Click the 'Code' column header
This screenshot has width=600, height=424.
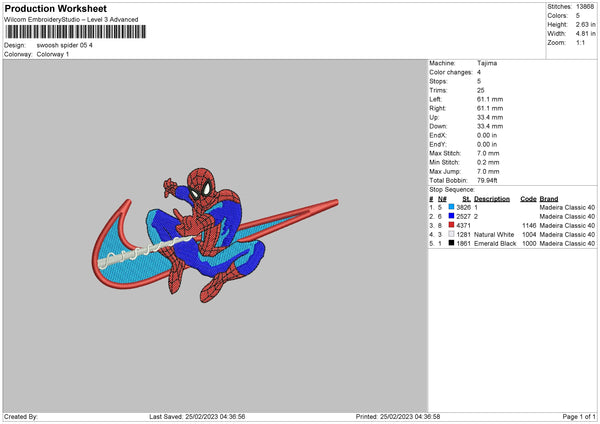point(528,199)
